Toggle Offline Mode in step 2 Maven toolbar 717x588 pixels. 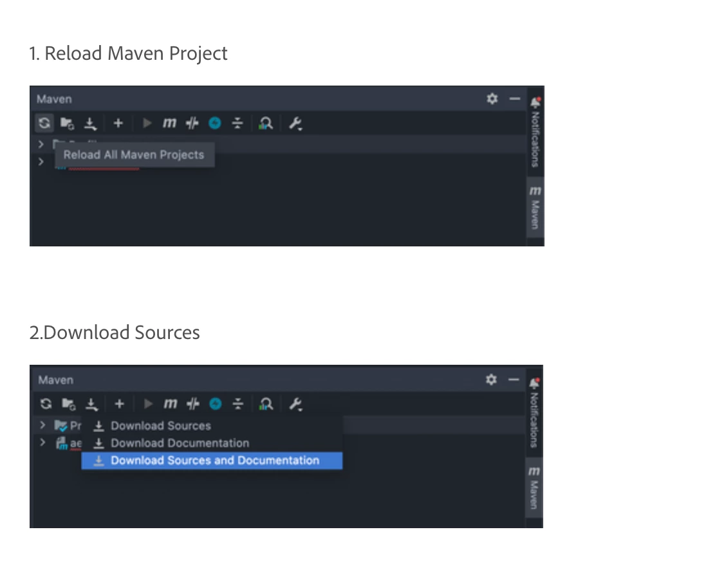pyautogui.click(x=193, y=404)
